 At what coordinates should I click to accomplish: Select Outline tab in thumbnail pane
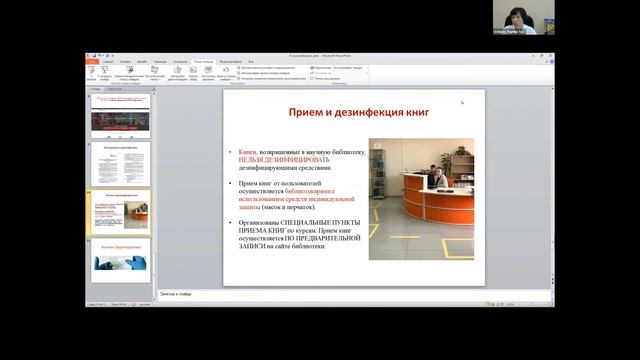coord(115,89)
